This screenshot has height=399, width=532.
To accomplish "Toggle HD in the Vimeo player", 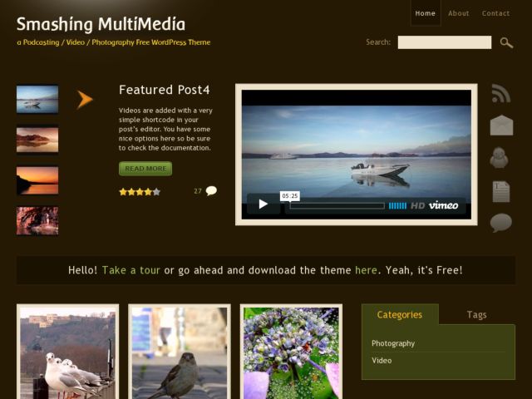I will tap(417, 205).
